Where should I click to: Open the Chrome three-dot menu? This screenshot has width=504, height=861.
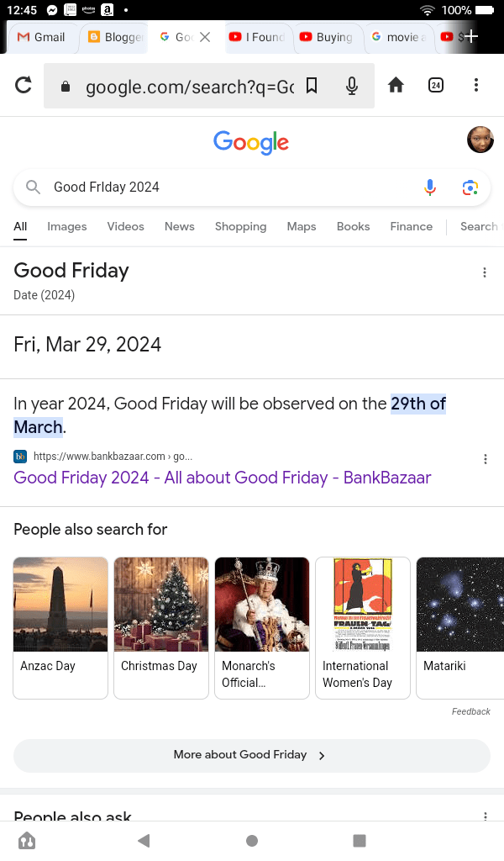[x=476, y=85]
